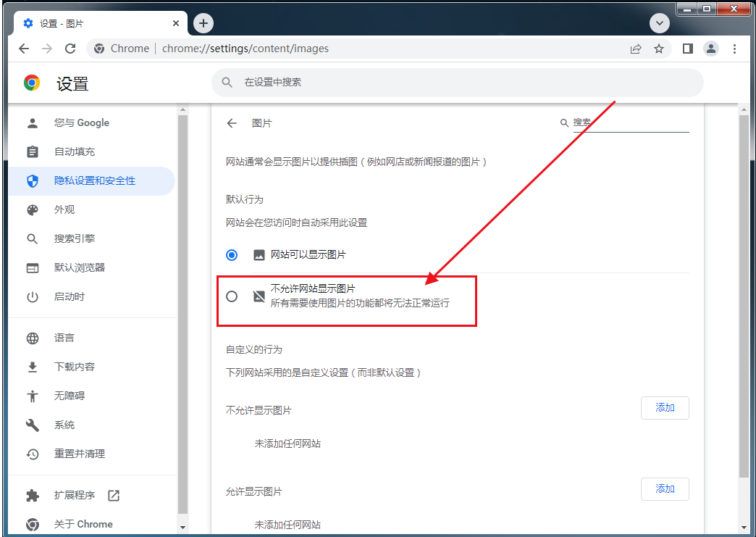Click the download icon for 下载内容
Image resolution: width=756 pixels, height=537 pixels.
tap(33, 367)
